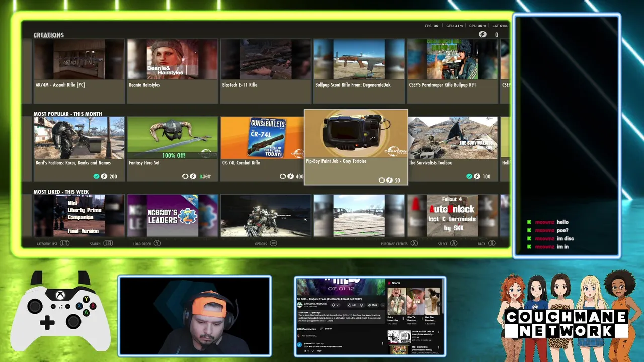
Task: Open kebab menu for Mix - Original Don
Action: [x=439, y=347]
